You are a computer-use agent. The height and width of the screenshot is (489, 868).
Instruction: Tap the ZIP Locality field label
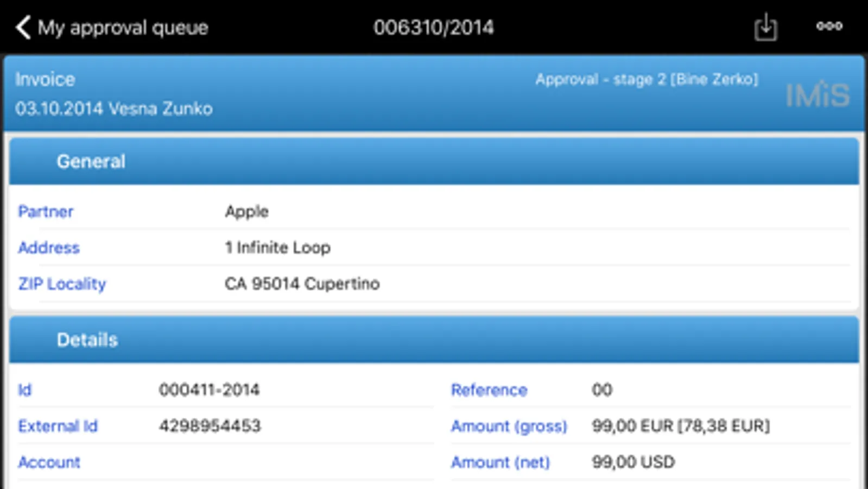point(62,284)
